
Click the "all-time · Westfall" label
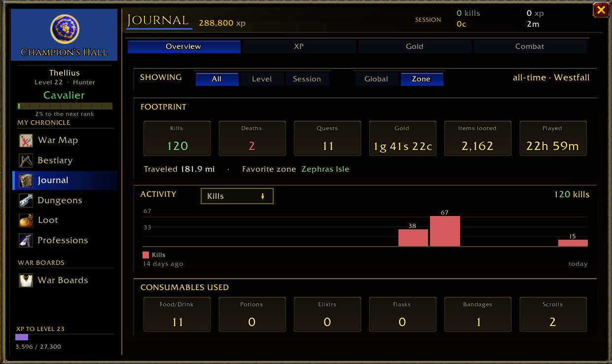pos(551,77)
